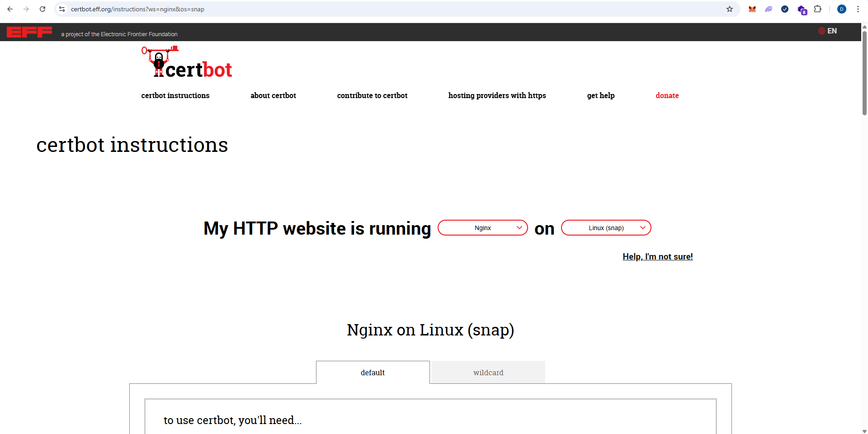Open the EN language selector

coord(827,31)
